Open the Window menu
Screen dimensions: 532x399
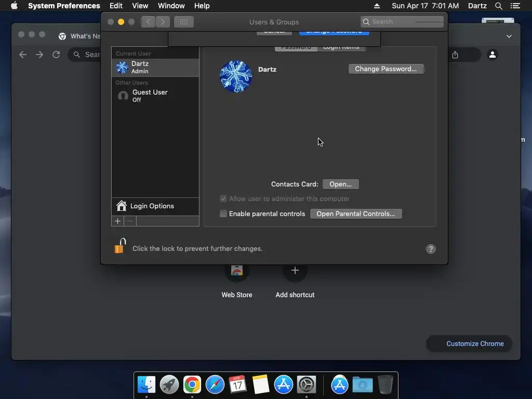point(171,6)
